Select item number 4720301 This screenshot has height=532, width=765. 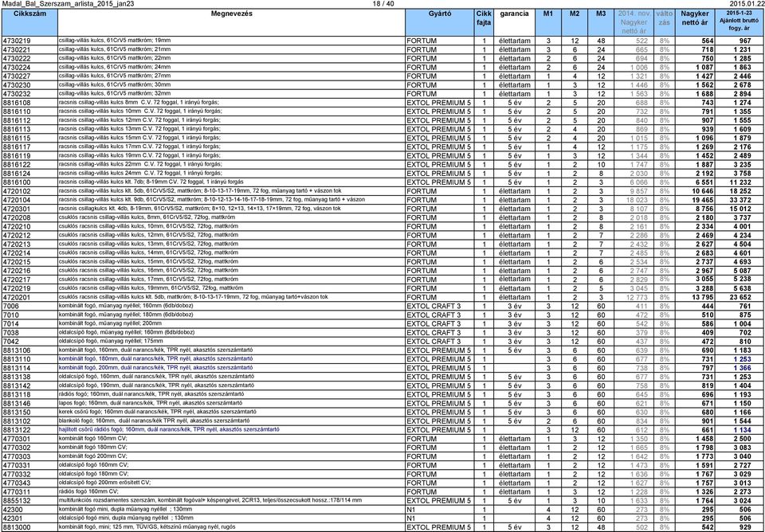tap(17, 209)
